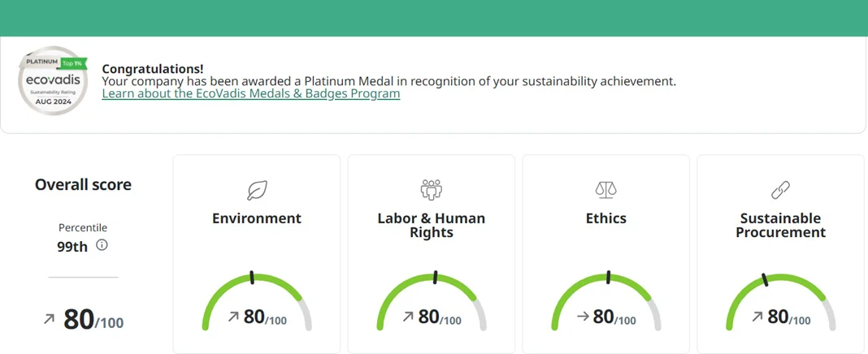868x354 pixels.
Task: Click the 99th percentile value
Action: click(72, 247)
